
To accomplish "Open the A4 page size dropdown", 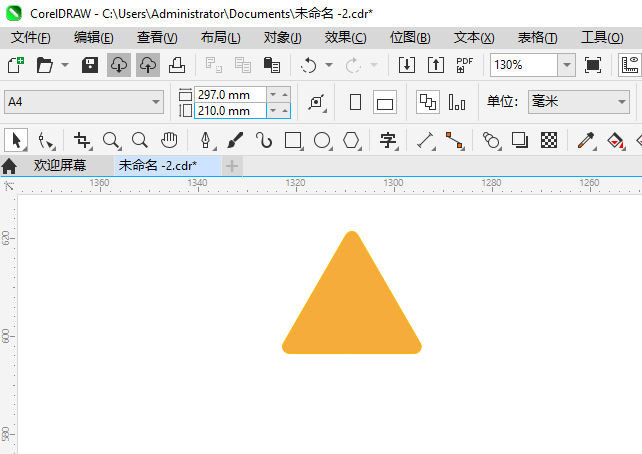I will pos(84,102).
